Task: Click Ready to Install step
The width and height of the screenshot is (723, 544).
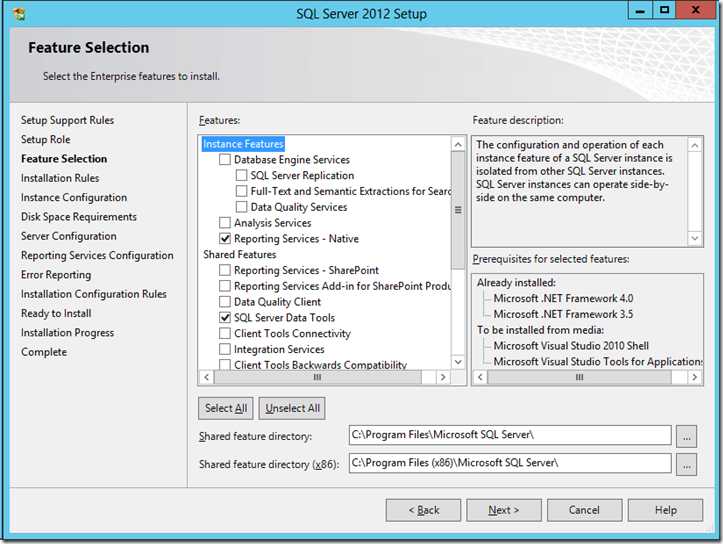Action: point(56,313)
